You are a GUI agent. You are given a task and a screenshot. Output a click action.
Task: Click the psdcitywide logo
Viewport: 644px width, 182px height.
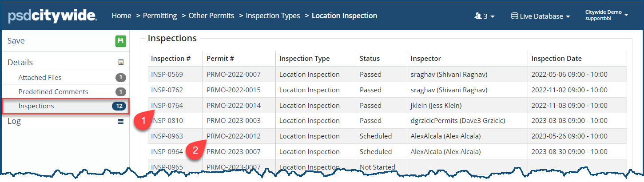coord(52,16)
